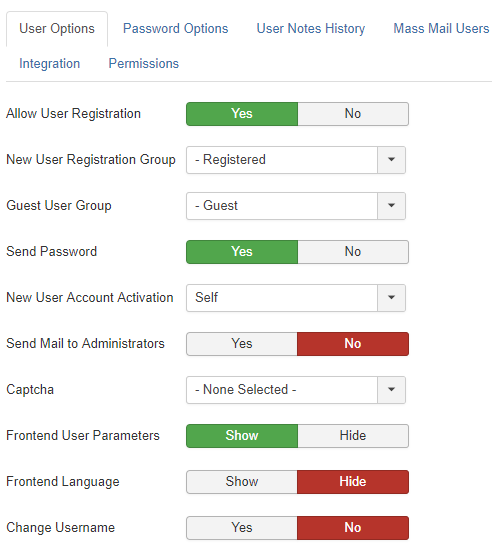Open the Mass Mail Users tab

pyautogui.click(x=441, y=29)
